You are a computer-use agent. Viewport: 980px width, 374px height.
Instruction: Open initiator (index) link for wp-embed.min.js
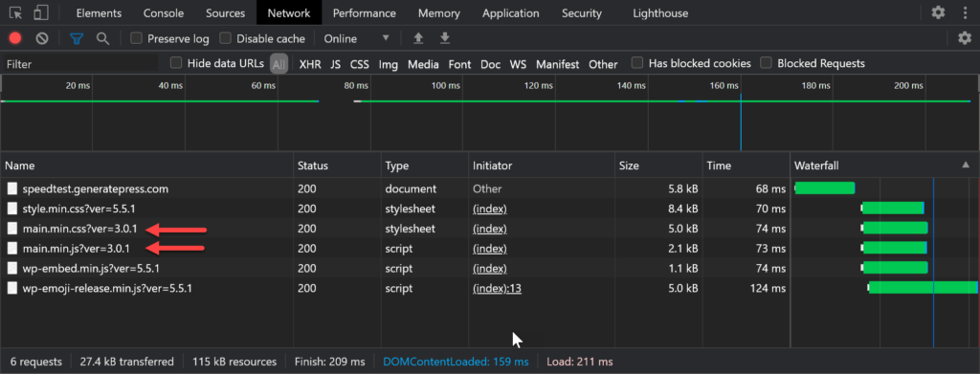(x=489, y=269)
